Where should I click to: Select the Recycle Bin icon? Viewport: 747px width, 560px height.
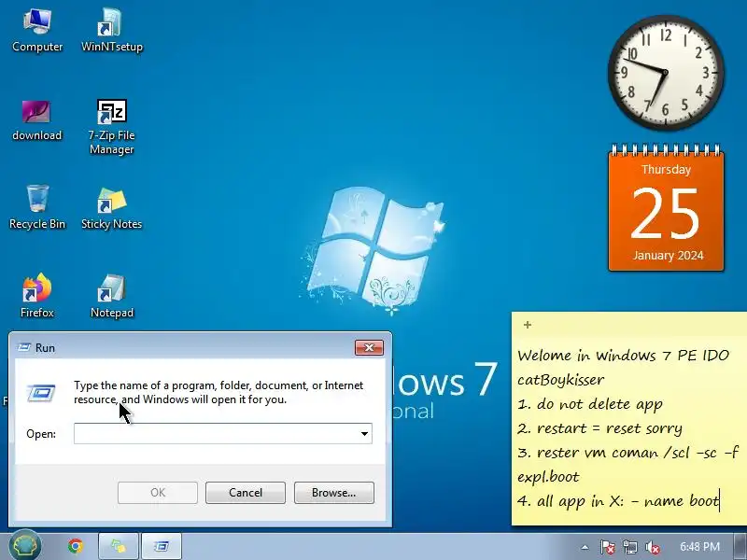tap(37, 207)
